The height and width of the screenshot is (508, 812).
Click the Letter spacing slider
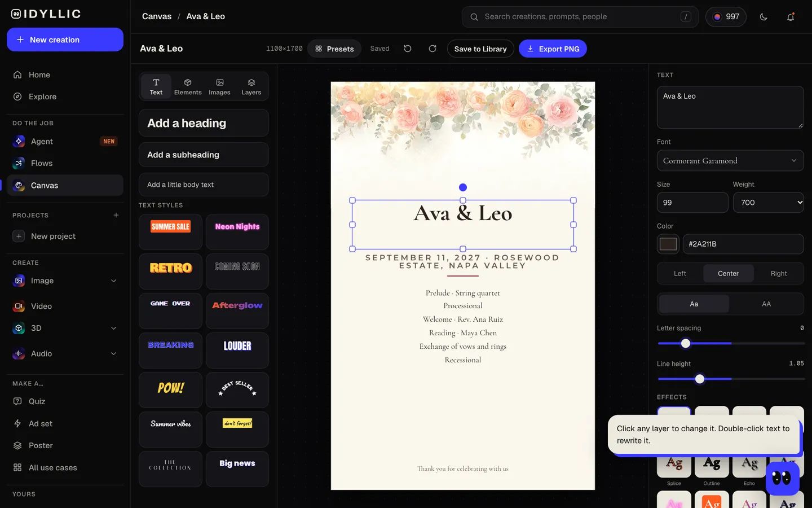tap(730, 343)
